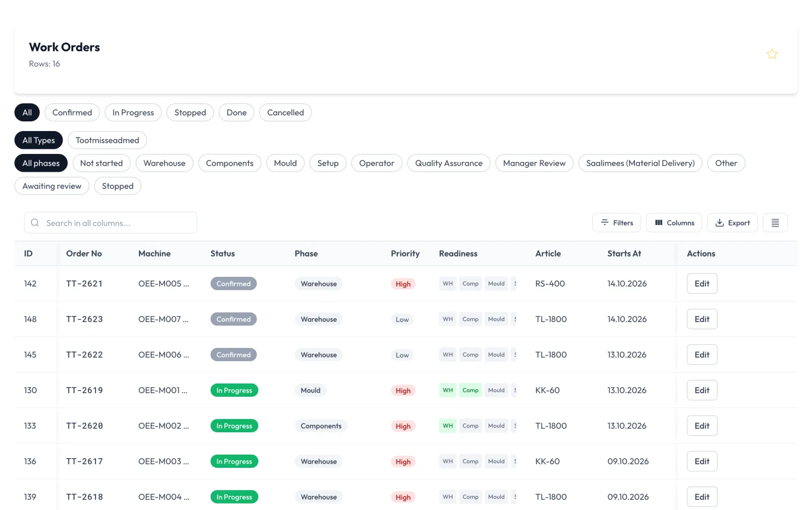
Task: Edit work order TT-2622
Action: (702, 355)
